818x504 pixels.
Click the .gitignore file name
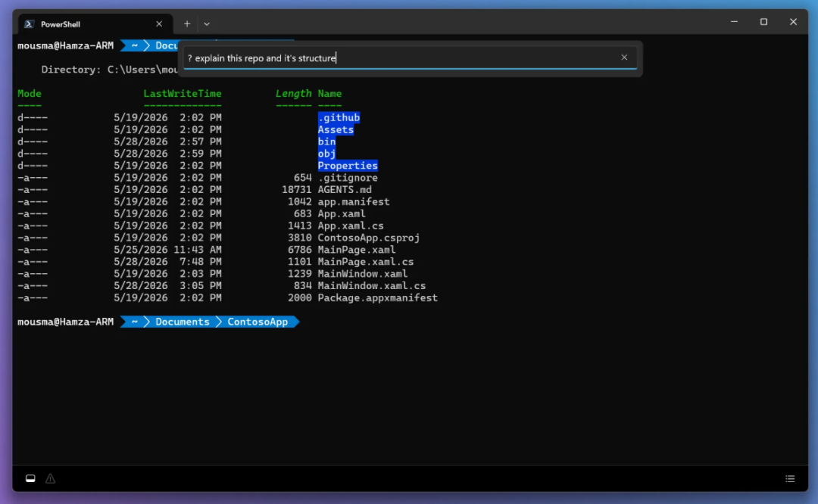click(348, 177)
